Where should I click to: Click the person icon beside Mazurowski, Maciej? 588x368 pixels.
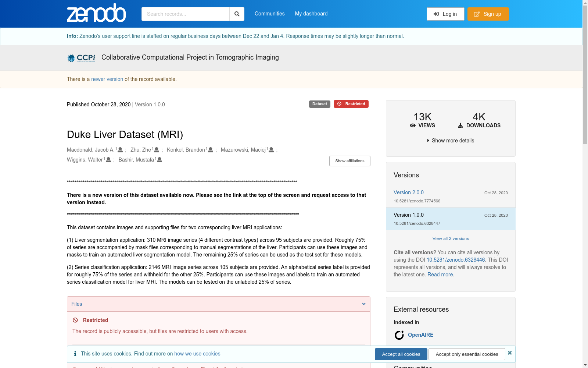(271, 150)
